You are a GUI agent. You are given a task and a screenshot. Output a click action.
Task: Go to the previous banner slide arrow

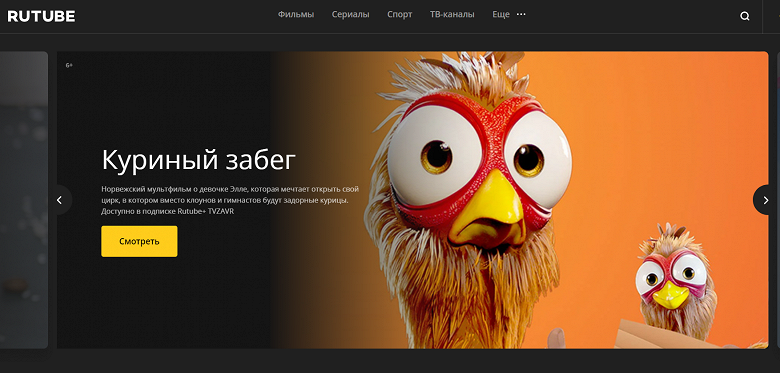coord(61,200)
